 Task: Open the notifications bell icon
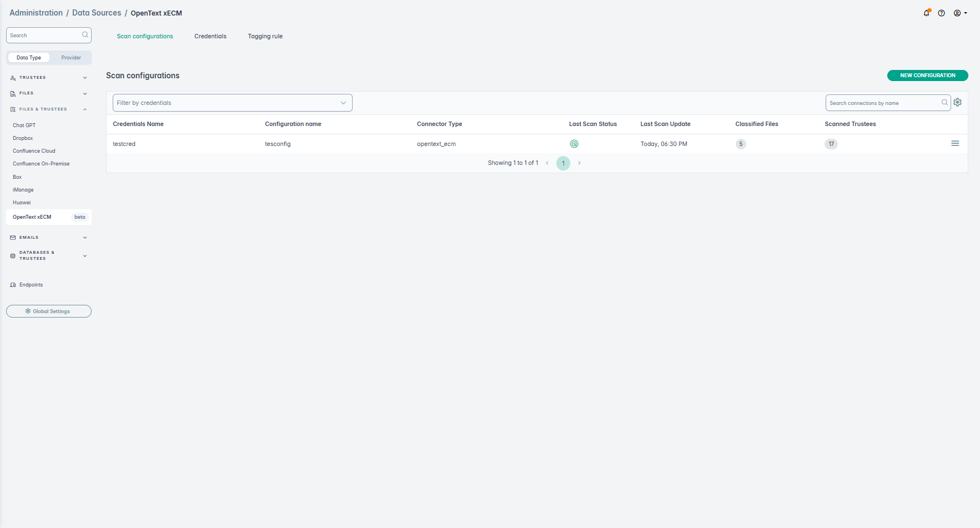(926, 13)
